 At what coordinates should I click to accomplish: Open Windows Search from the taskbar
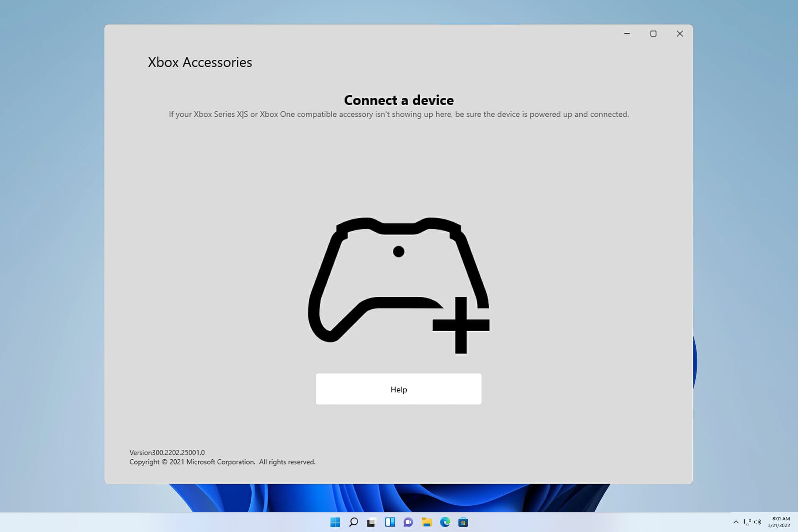(353, 522)
